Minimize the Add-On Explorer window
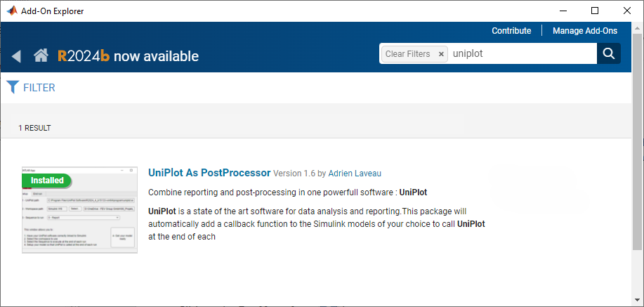644x307 pixels. click(x=563, y=11)
